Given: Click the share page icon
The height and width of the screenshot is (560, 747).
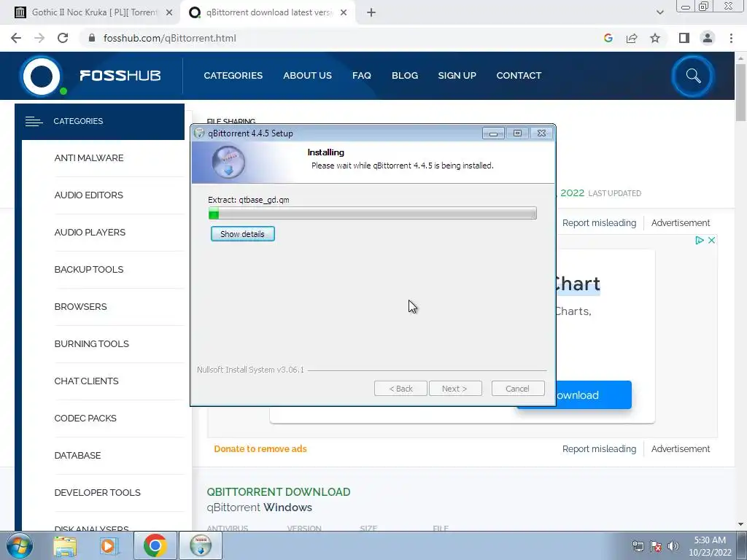Looking at the screenshot, I should tap(632, 38).
